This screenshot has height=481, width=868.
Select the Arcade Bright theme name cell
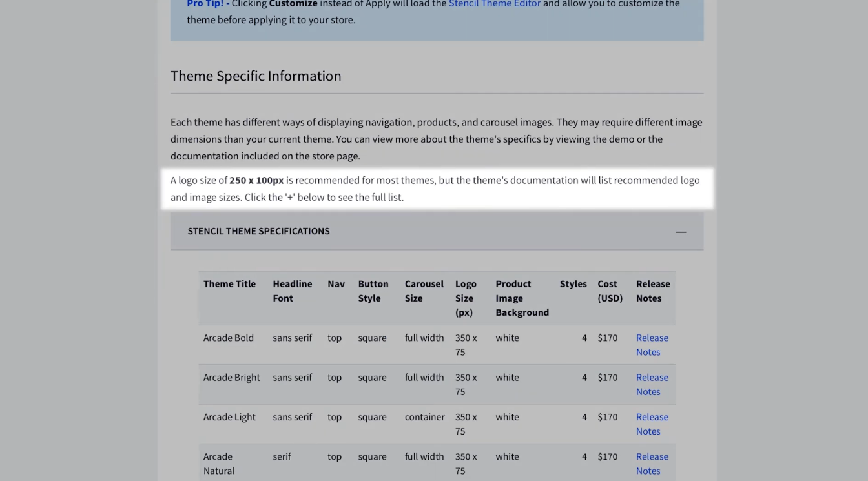231,378
